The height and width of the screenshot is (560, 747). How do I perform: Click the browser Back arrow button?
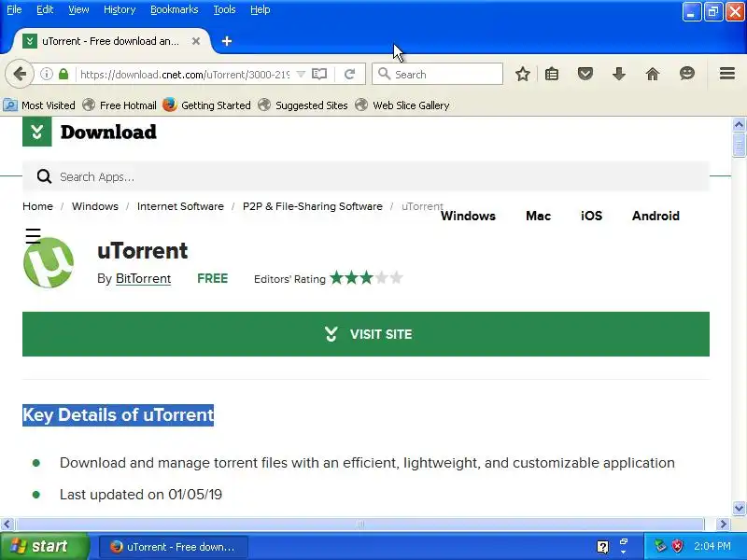coord(20,74)
